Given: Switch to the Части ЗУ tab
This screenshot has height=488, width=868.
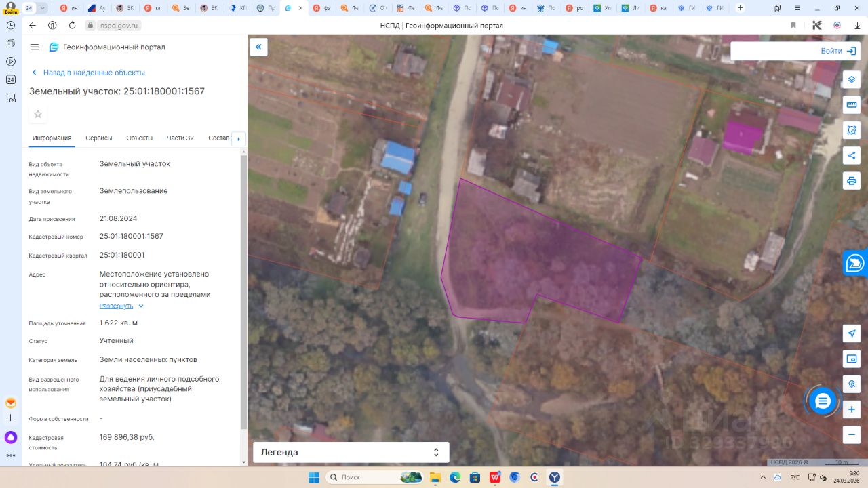Looking at the screenshot, I should (180, 138).
